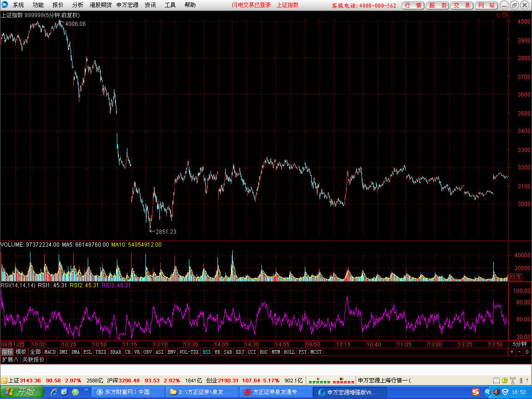The width and height of the screenshot is (532, 399).
Task: Click the 0 button beside indicator tabs
Action: (527, 352)
